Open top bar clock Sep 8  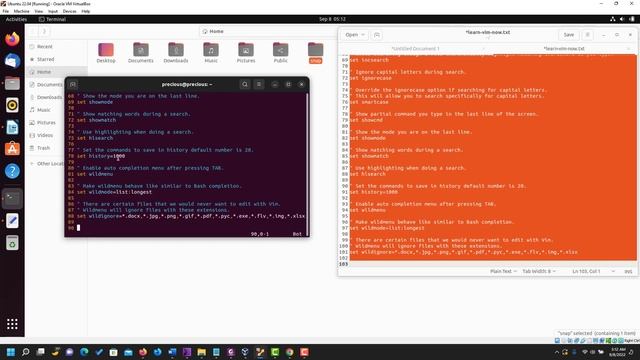coord(332,19)
